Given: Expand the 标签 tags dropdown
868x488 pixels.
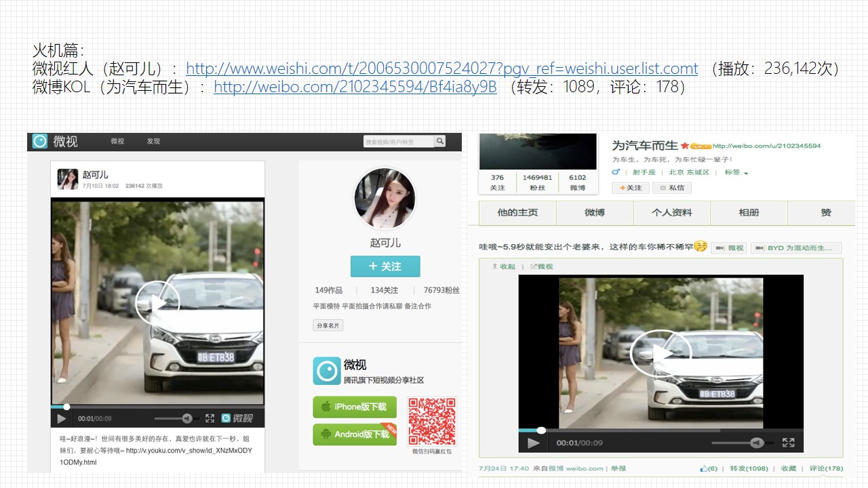Looking at the screenshot, I should tap(736, 172).
